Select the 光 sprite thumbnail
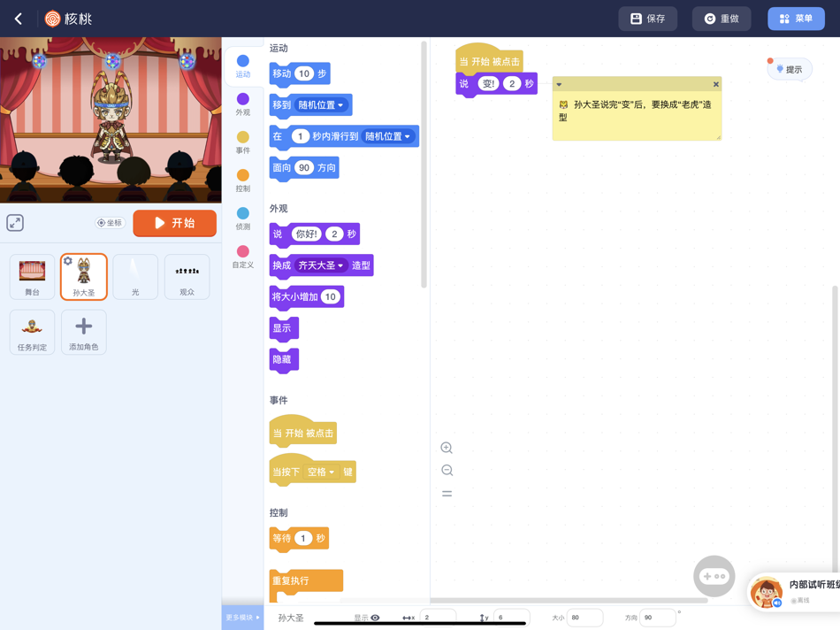Image resolution: width=840 pixels, height=630 pixels. pyautogui.click(x=135, y=277)
